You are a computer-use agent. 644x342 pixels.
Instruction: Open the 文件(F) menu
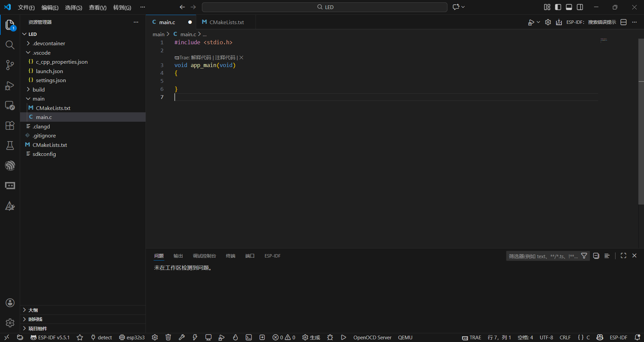[x=26, y=7]
